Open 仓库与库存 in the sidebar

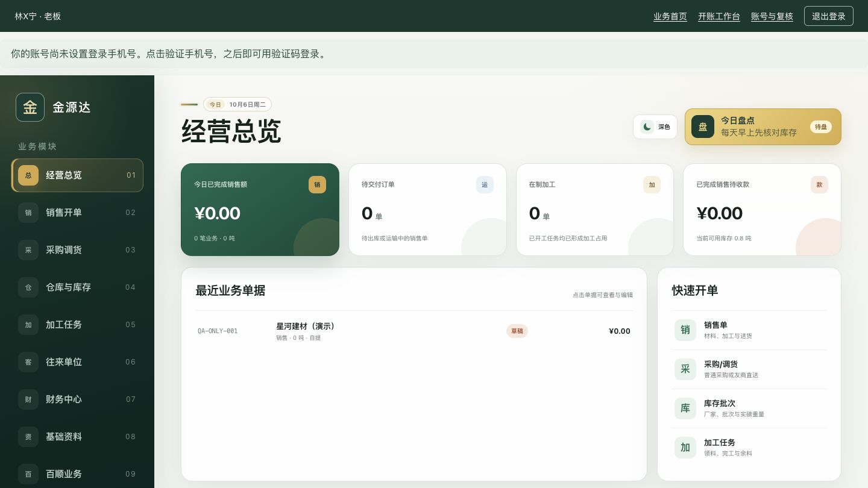[x=77, y=287]
